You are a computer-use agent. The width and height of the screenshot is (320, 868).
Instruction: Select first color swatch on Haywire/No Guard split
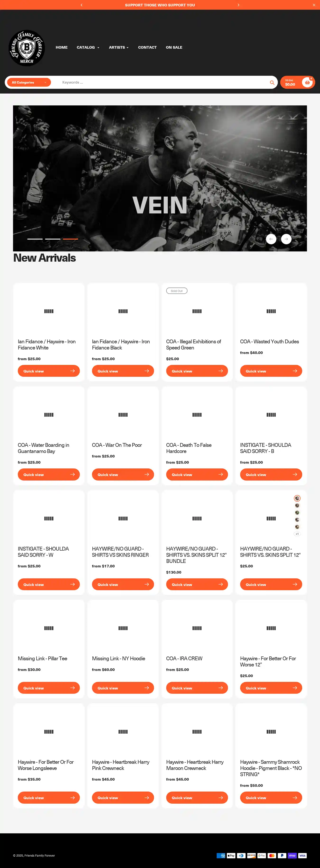click(297, 498)
